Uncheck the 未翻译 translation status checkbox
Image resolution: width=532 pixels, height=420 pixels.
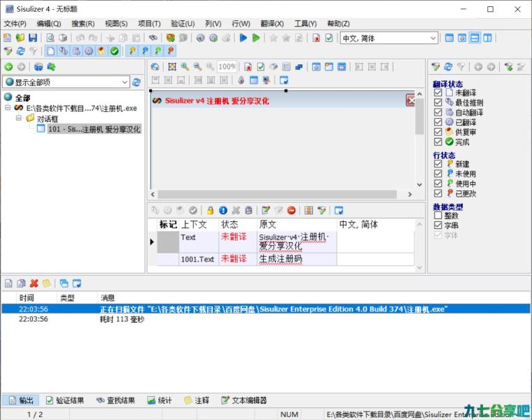click(438, 92)
